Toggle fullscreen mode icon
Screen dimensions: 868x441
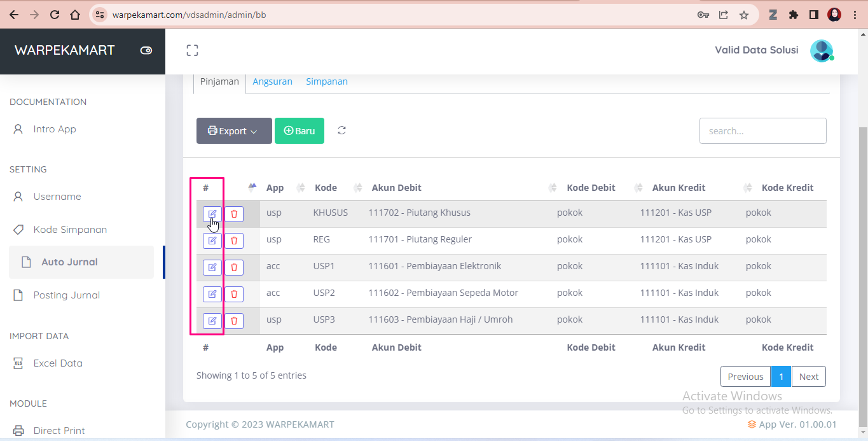point(192,50)
